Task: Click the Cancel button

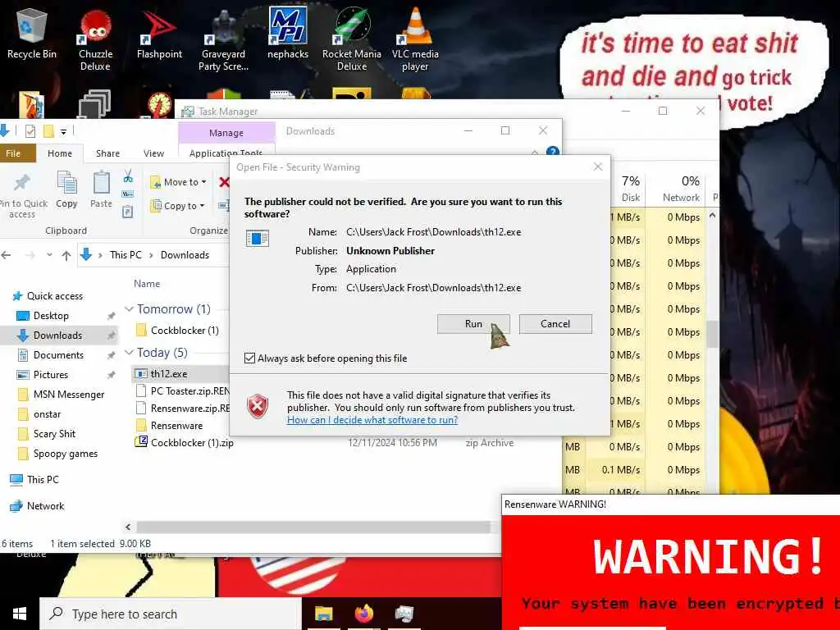Action: (555, 323)
